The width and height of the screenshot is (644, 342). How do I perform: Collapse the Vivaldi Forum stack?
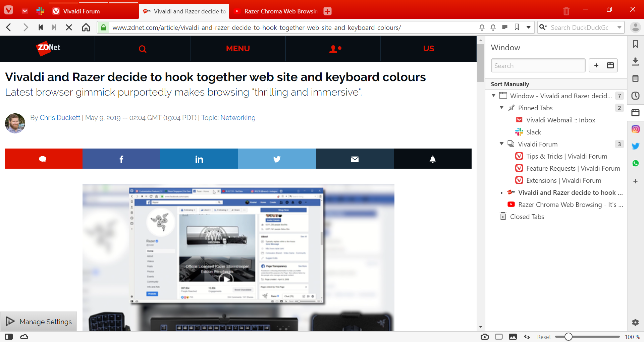501,144
